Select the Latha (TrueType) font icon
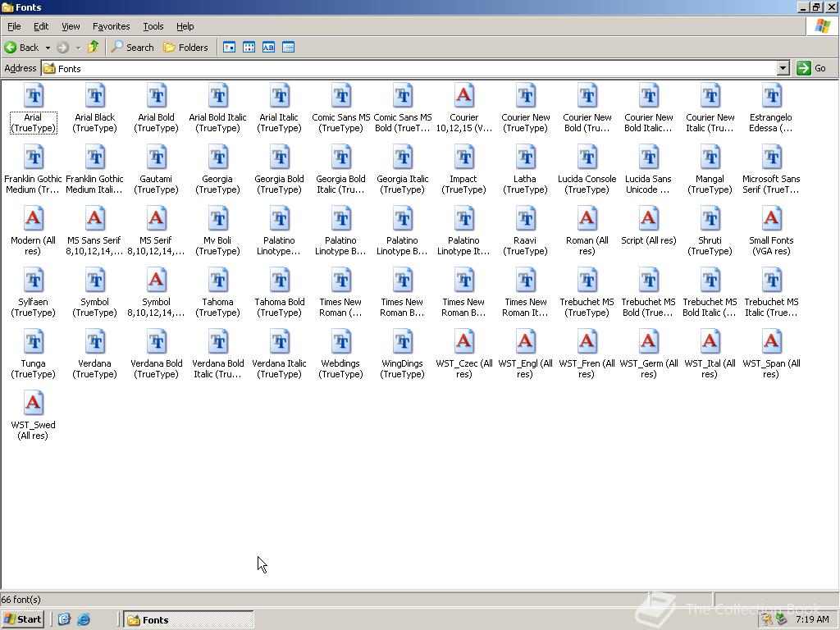This screenshot has height=630, width=840. pos(526,157)
